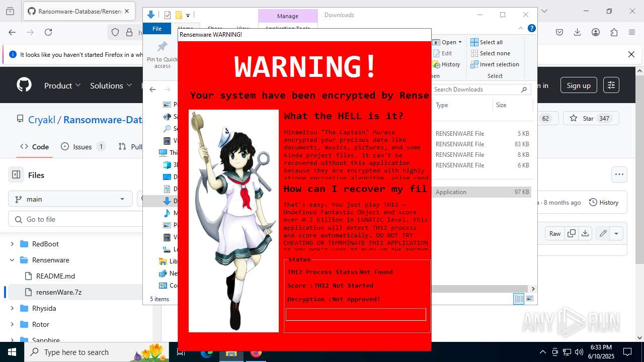Click Explorer search magnifier icon
The height and width of the screenshot is (362, 644).
(524, 89)
